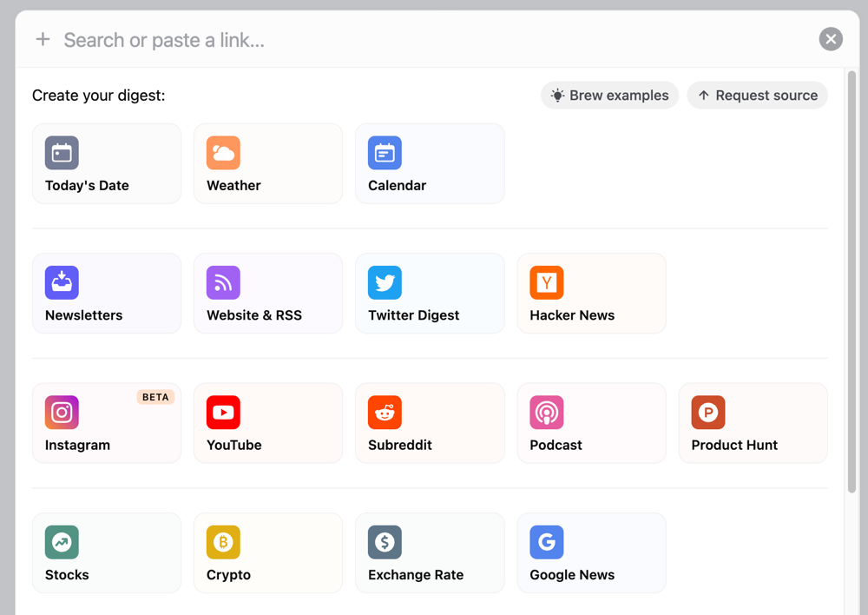
Task: Add the Today's Date source
Action: [x=106, y=163]
